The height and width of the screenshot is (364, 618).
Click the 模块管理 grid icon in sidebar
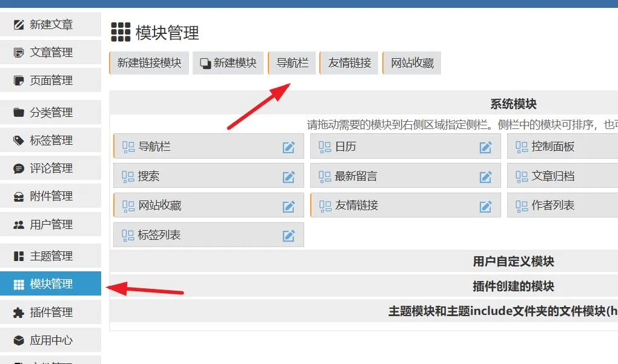[x=19, y=284]
